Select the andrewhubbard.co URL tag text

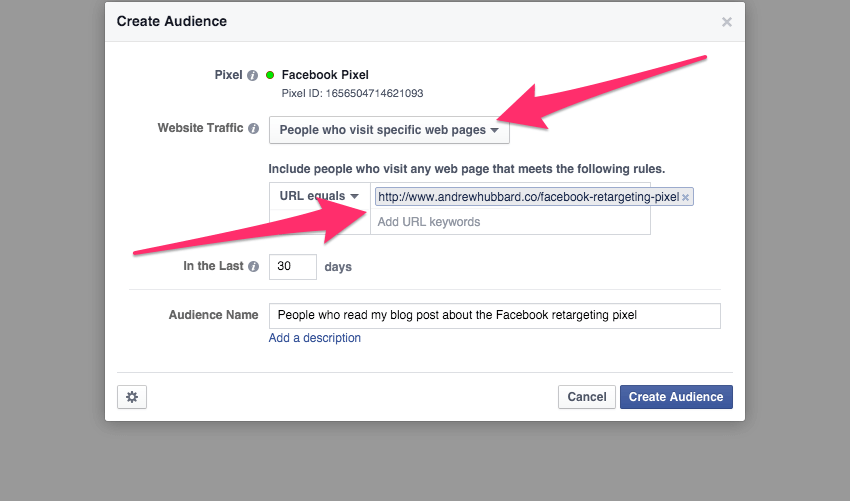(x=528, y=197)
